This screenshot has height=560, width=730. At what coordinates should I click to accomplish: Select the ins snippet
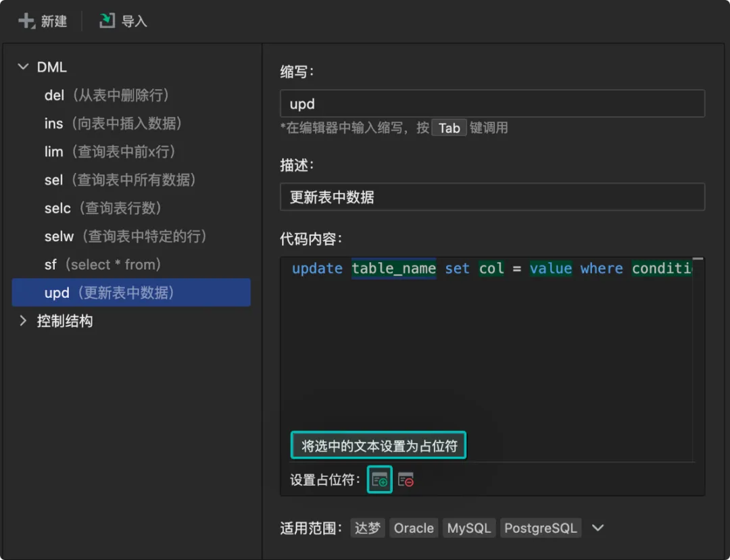click(x=131, y=124)
